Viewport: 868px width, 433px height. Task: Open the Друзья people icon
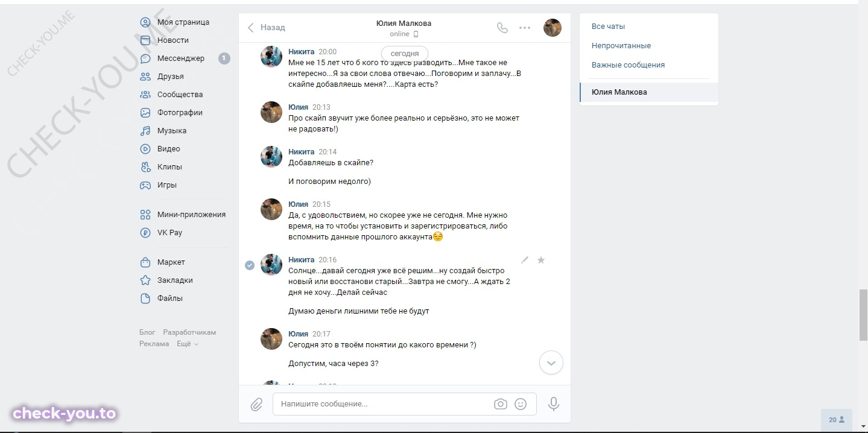point(145,77)
